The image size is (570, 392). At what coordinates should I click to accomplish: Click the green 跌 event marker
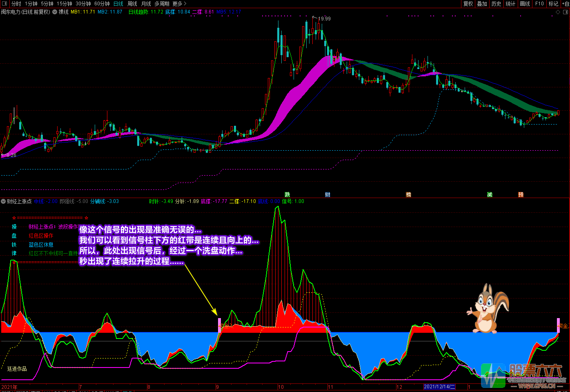(x=287, y=195)
